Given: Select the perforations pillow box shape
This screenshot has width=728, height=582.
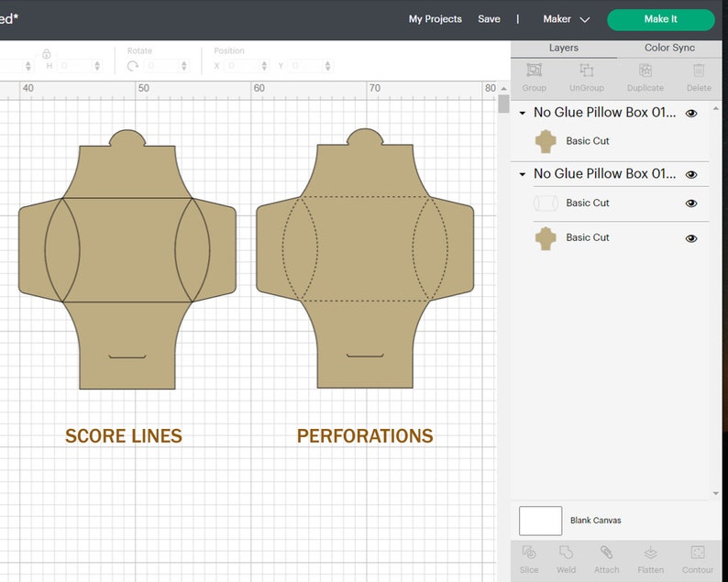Looking at the screenshot, I should click(365, 258).
